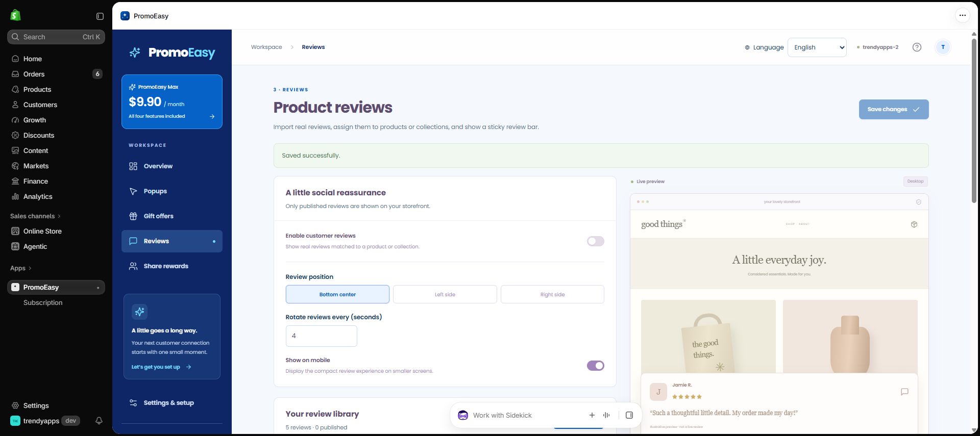Disable Show on mobile toggle

tap(595, 366)
